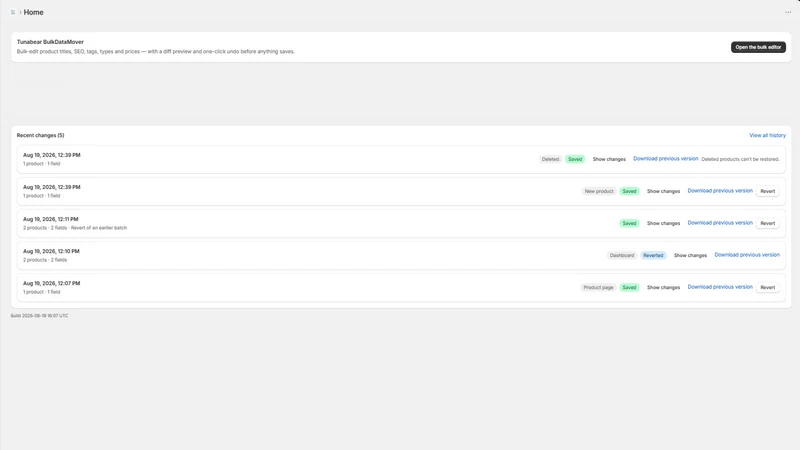The height and width of the screenshot is (450, 800).
Task: Click the Deleted badge
Action: click(x=550, y=159)
